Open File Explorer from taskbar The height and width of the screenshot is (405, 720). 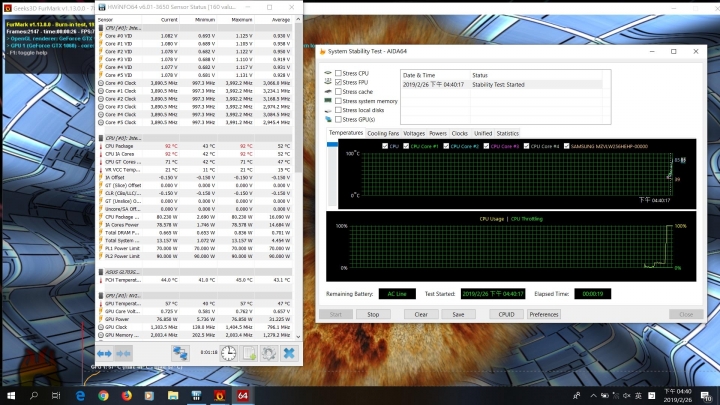pyautogui.click(x=173, y=395)
